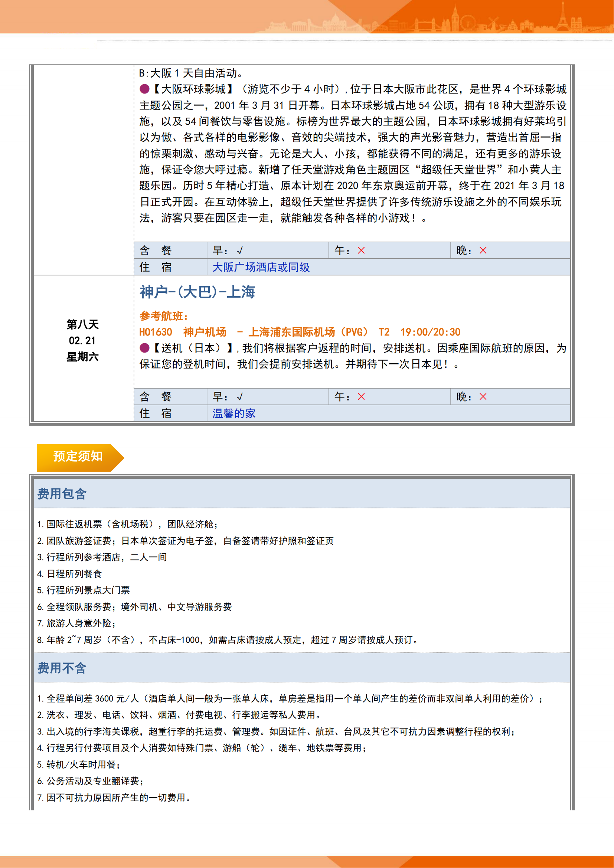Click breakfast check mark in Day 8 meal row
Screen dimensions: 614x868
(x=240, y=397)
